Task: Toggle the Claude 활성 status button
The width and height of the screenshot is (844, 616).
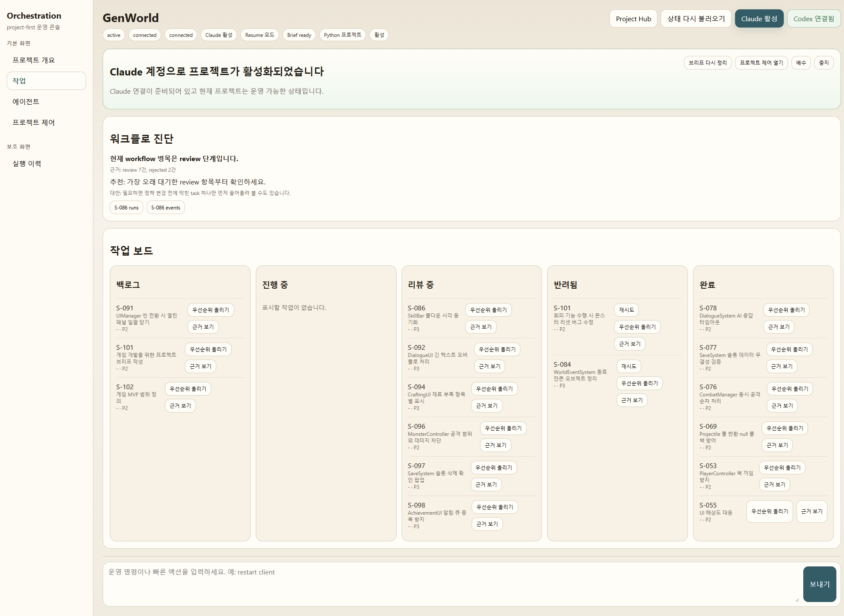Action: pyautogui.click(x=759, y=18)
